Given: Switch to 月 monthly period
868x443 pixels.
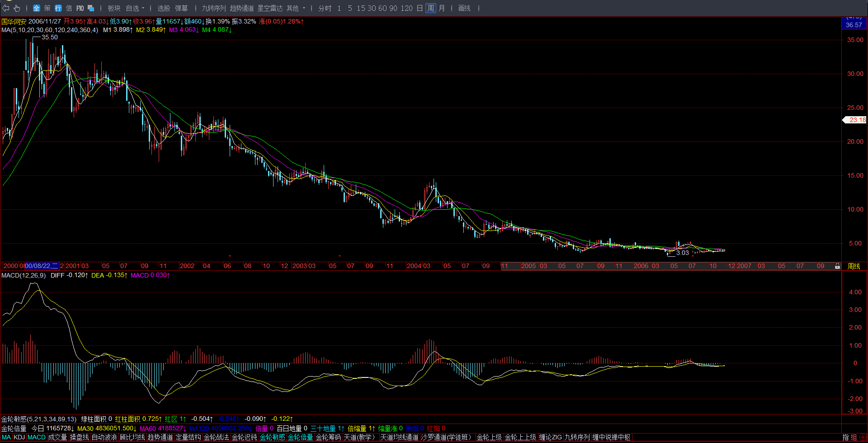Looking at the screenshot, I should [442, 8].
